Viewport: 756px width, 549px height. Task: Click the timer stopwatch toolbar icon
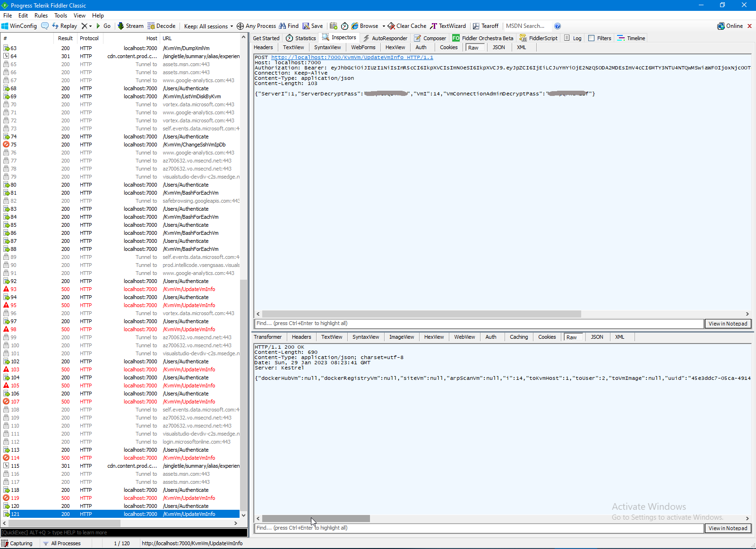344,26
